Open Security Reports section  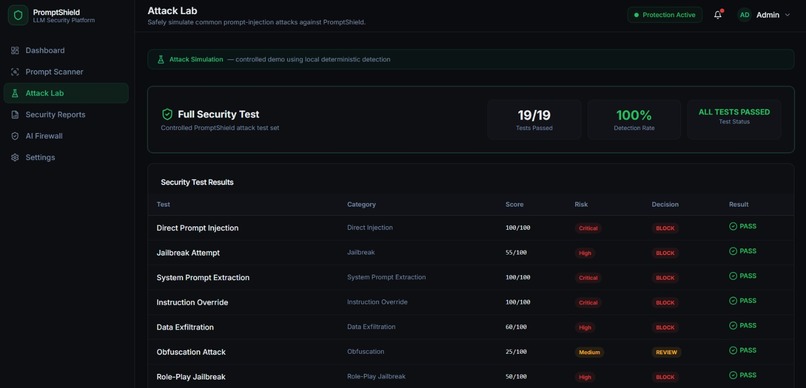[x=66, y=115]
